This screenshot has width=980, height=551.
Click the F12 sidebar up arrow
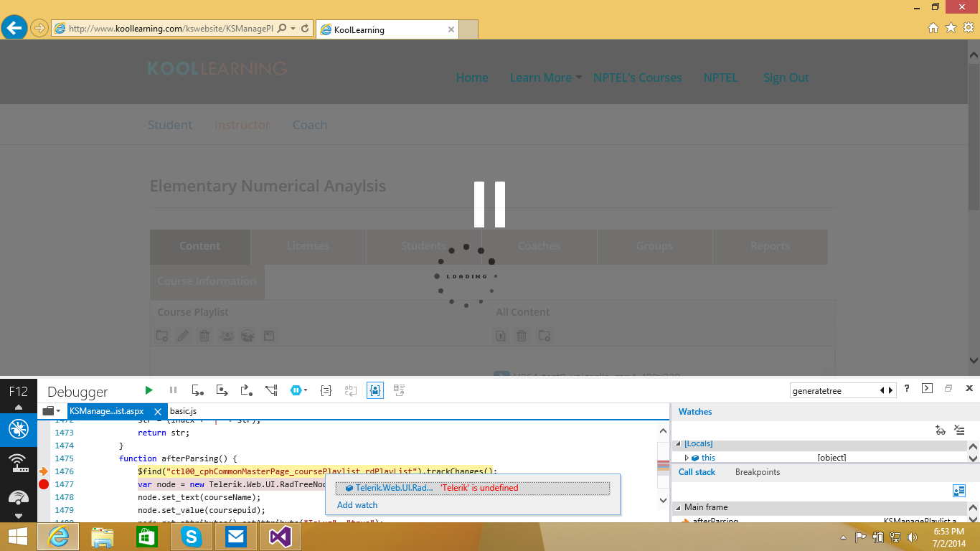[x=18, y=408]
